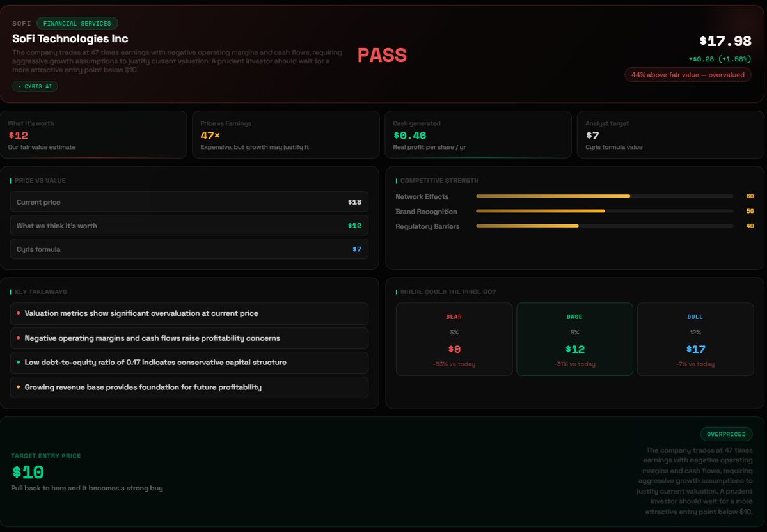Click the What we think it's worth row
The image size is (767, 532).
point(189,226)
